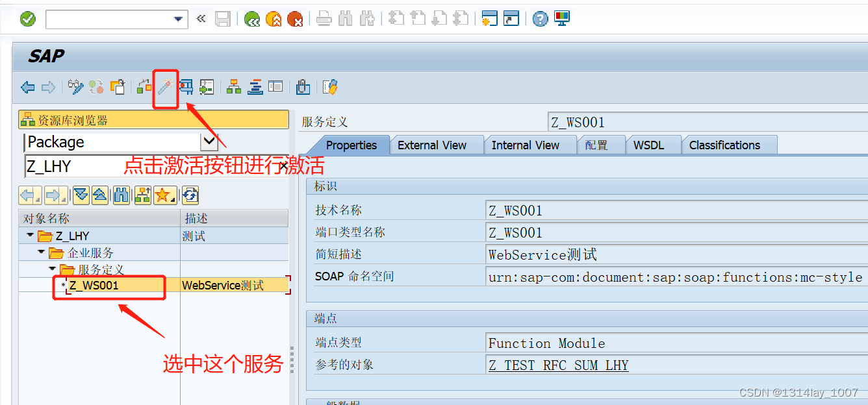Click the 简短描述 WebService测试 field
The height and width of the screenshot is (405, 868).
coord(677,254)
